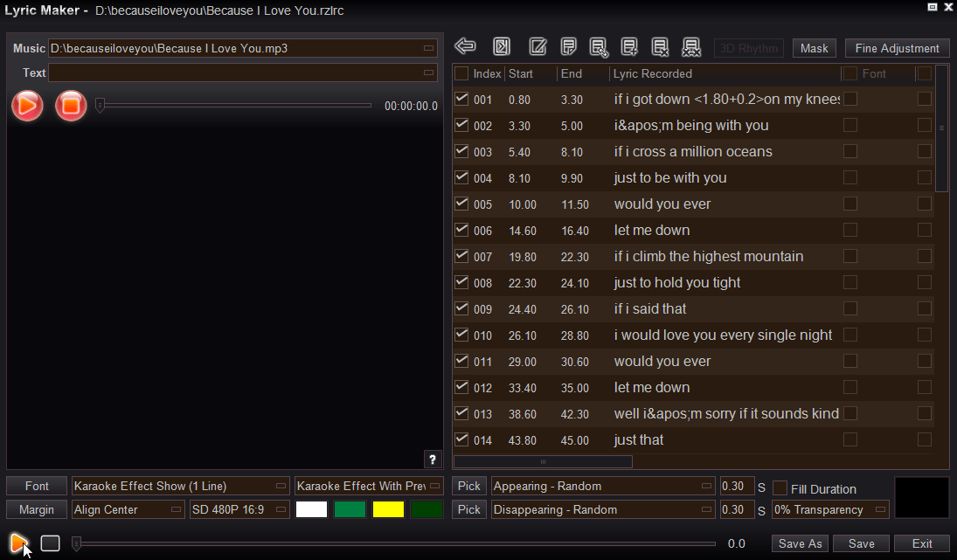Open the Align Center margin dropdown
The image size is (957, 560).
[x=128, y=508]
